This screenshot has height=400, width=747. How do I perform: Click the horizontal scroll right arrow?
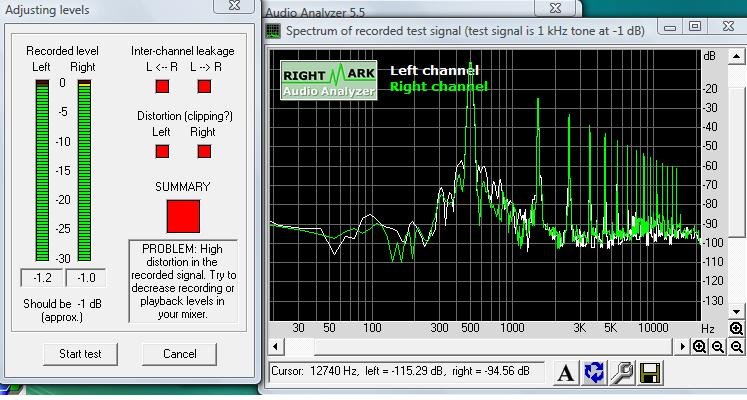[683, 347]
